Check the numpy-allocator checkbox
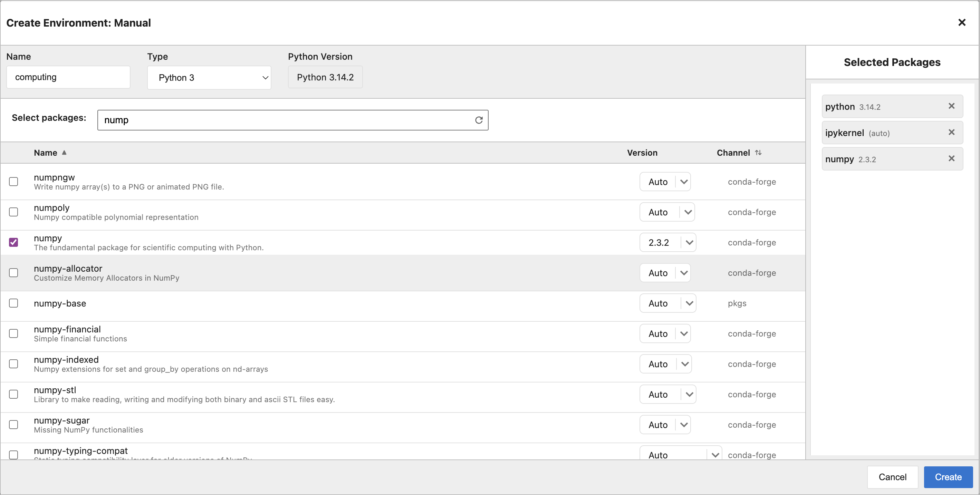This screenshot has width=980, height=495. click(13, 273)
